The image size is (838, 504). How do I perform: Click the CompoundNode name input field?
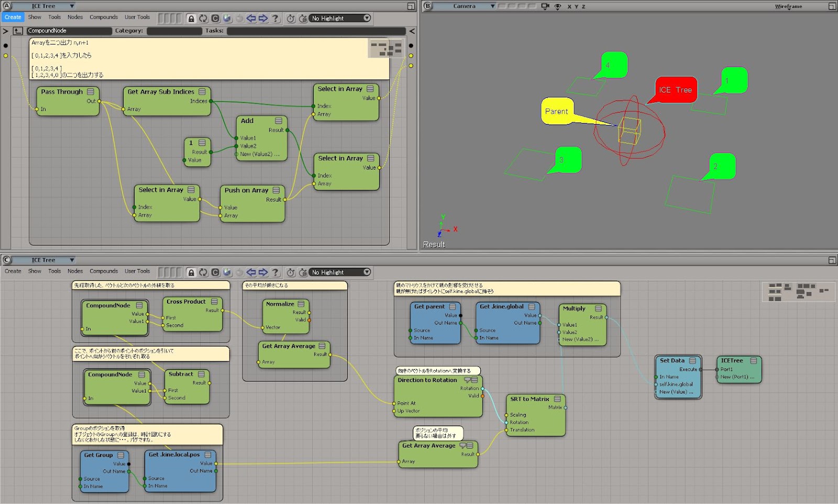(69, 31)
